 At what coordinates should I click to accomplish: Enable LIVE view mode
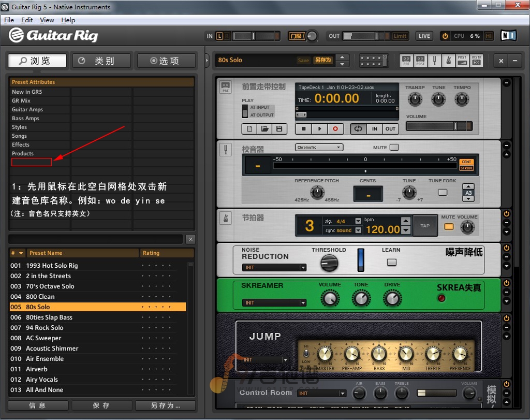pos(424,36)
